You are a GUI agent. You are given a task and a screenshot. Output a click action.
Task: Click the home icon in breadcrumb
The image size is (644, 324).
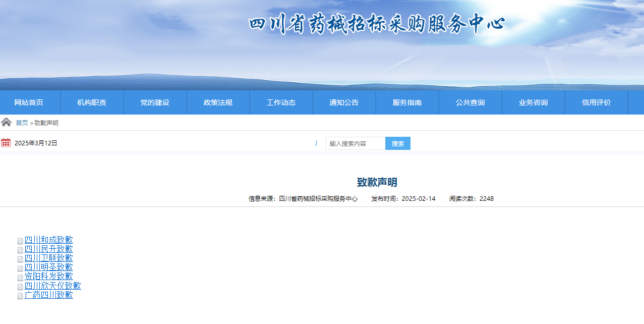[x=6, y=122]
